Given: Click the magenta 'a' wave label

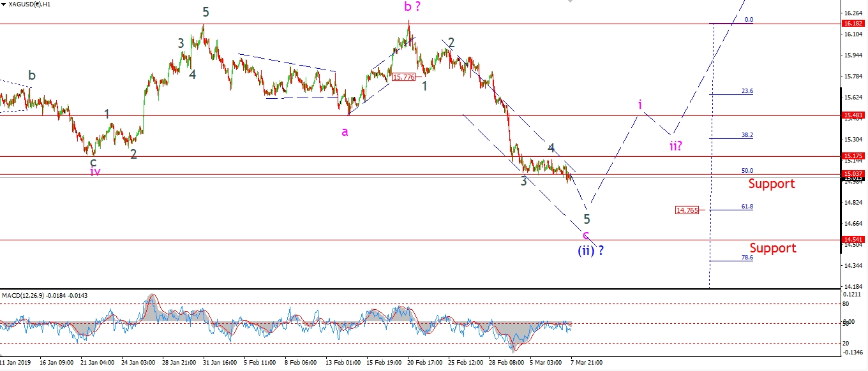Looking at the screenshot, I should point(345,131).
